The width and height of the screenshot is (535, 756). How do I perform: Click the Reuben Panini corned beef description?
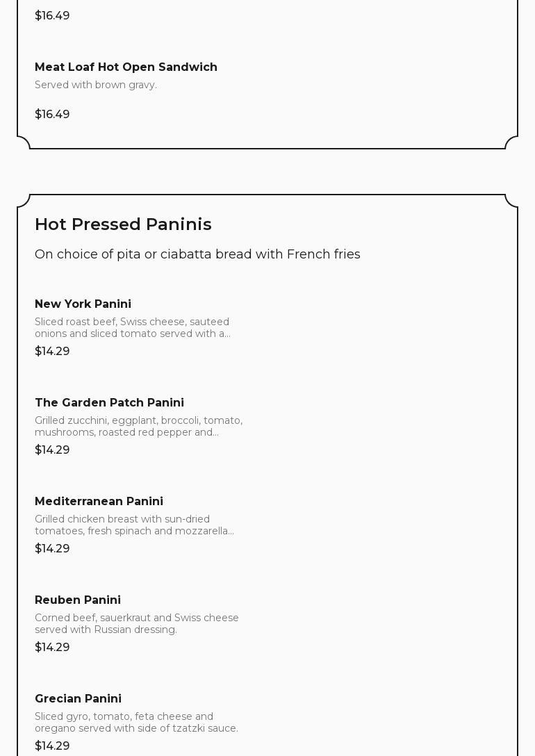[x=137, y=623]
